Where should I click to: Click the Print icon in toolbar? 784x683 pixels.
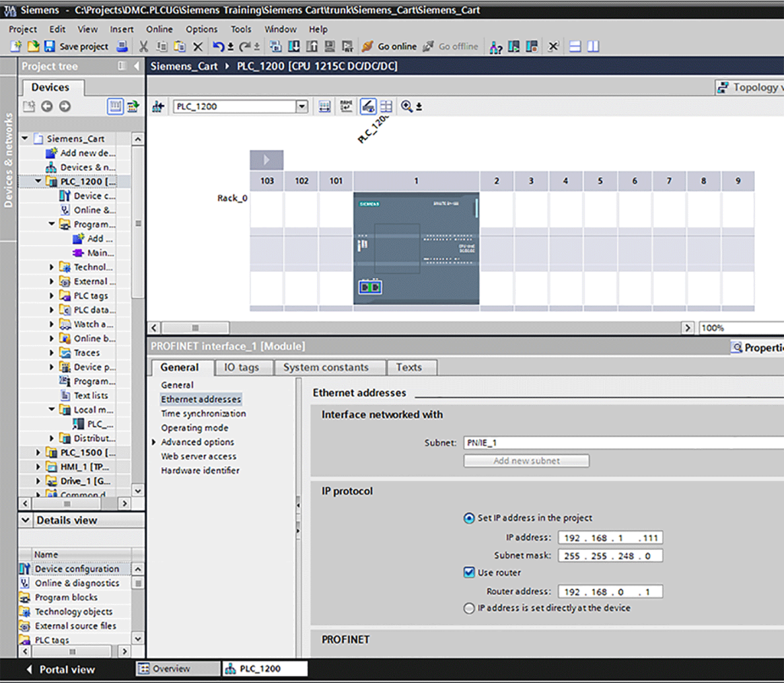[x=122, y=47]
